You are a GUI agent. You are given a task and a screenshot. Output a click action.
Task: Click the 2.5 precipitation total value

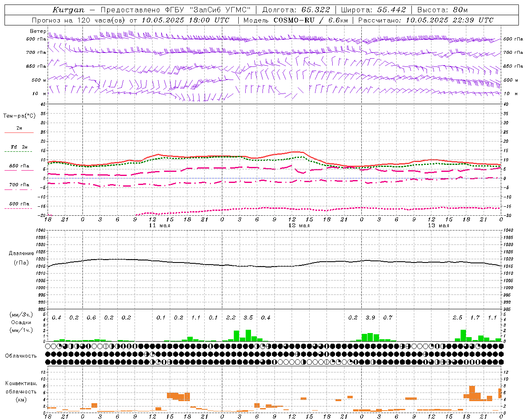[457, 318]
